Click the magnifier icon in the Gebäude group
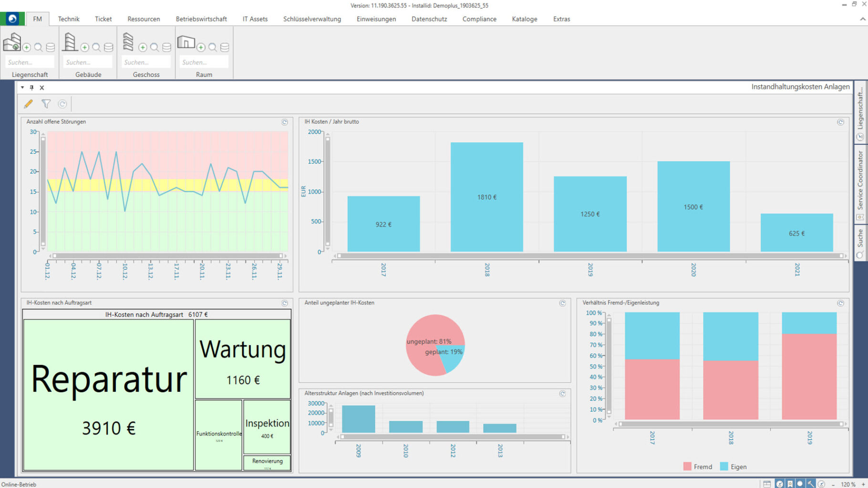 point(96,47)
